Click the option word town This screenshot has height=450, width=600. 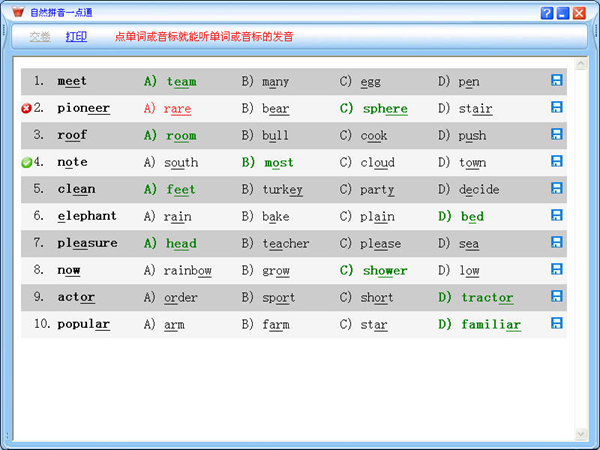click(473, 163)
